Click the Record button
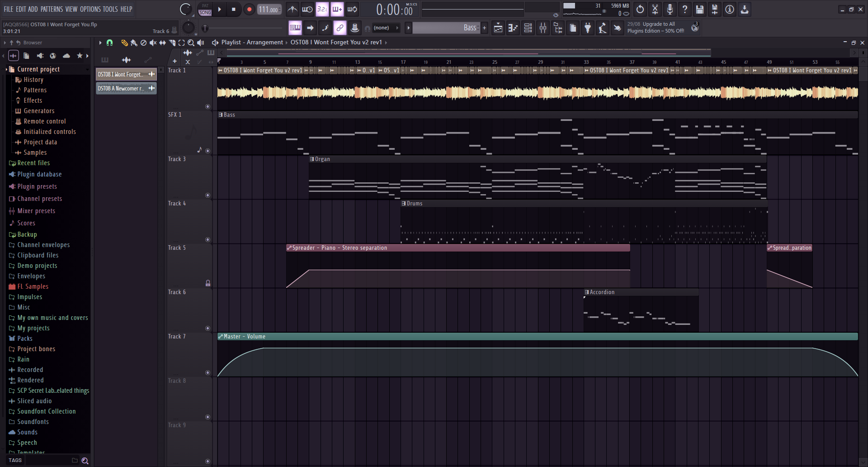The width and height of the screenshot is (868, 467). pyautogui.click(x=249, y=9)
